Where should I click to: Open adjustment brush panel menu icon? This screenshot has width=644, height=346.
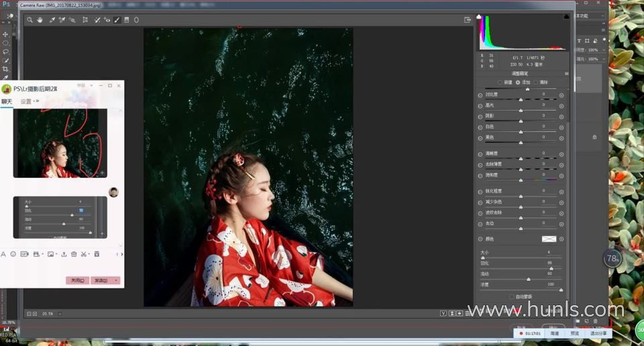566,74
